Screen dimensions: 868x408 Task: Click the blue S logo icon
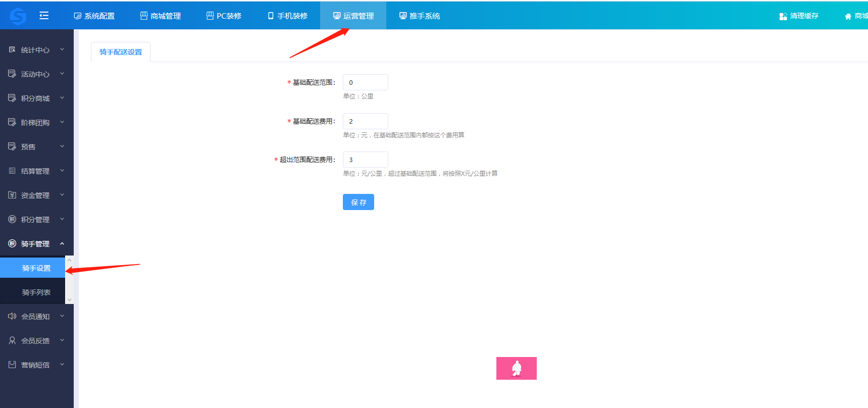coord(18,16)
